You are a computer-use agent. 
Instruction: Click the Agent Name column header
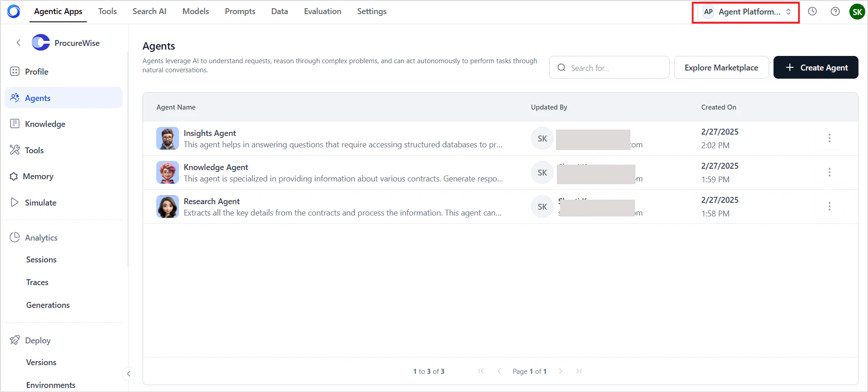tap(176, 107)
